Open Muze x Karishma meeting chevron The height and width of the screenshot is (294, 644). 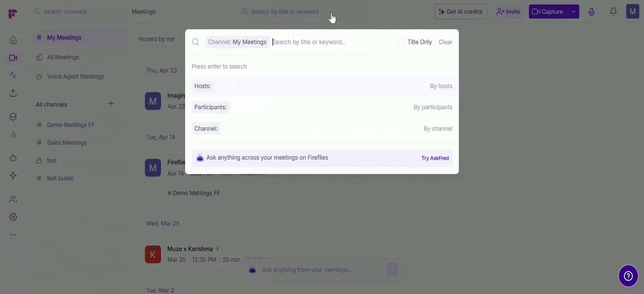[217, 249]
